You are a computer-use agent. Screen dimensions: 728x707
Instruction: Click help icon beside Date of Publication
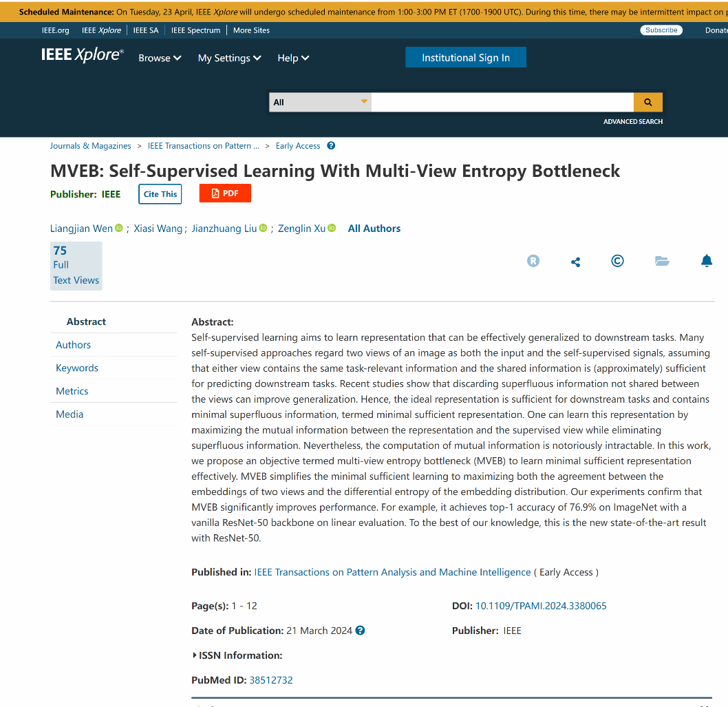(x=360, y=631)
